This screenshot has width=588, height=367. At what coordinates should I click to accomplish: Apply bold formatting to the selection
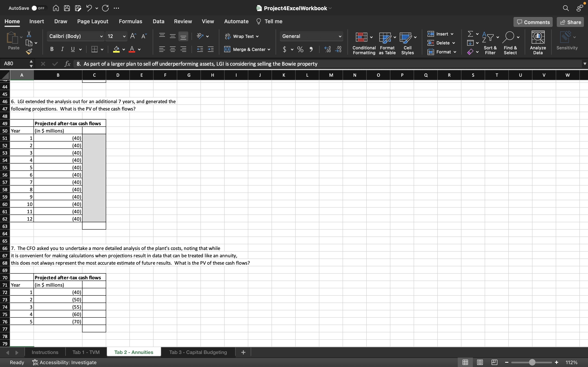pos(52,49)
